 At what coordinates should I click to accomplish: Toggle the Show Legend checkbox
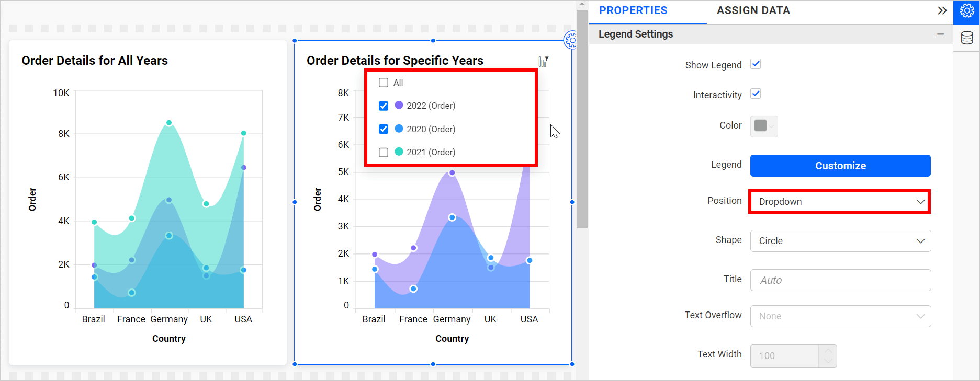[x=756, y=64]
